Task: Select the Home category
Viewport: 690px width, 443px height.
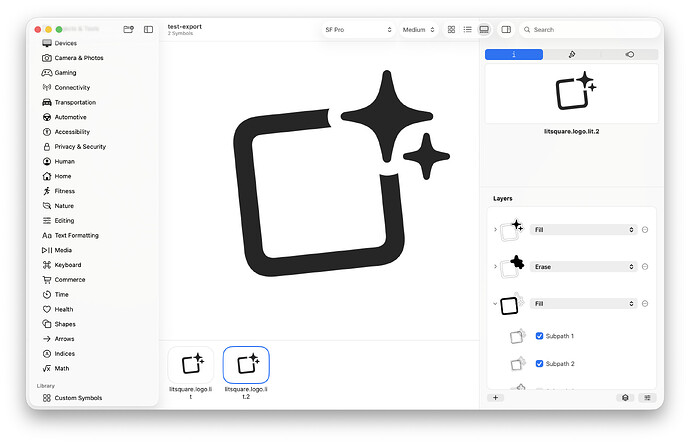Action: coord(57,176)
